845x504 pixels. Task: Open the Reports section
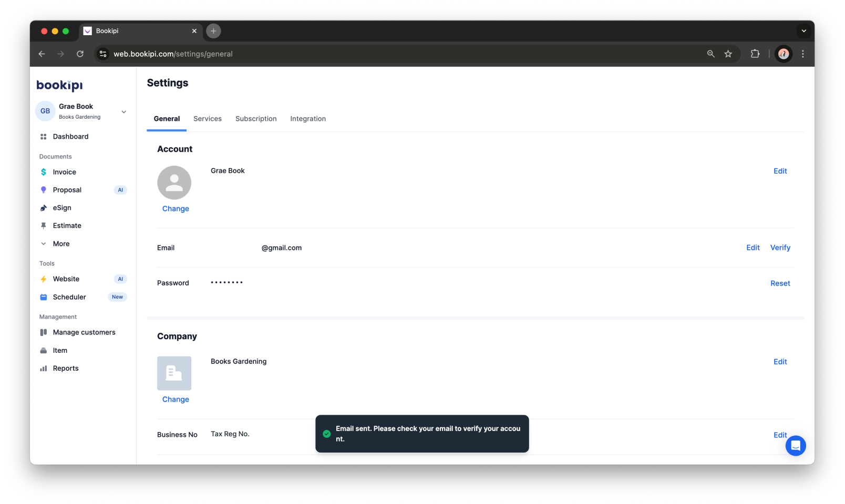pos(65,367)
